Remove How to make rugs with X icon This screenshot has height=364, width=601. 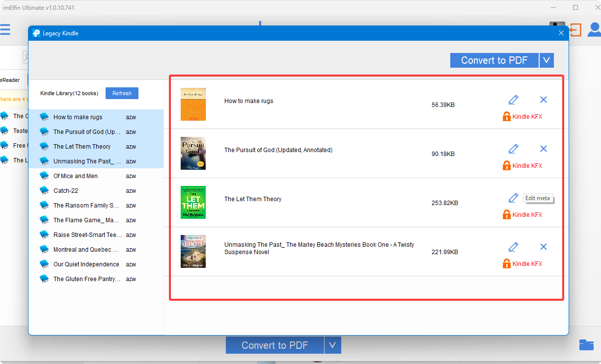[544, 100]
